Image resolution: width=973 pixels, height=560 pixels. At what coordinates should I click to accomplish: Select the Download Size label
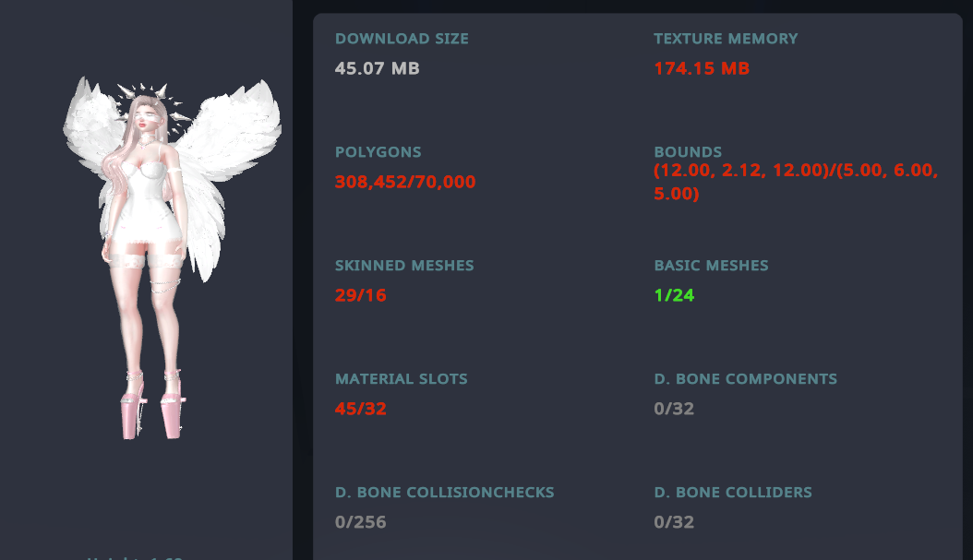[402, 39]
